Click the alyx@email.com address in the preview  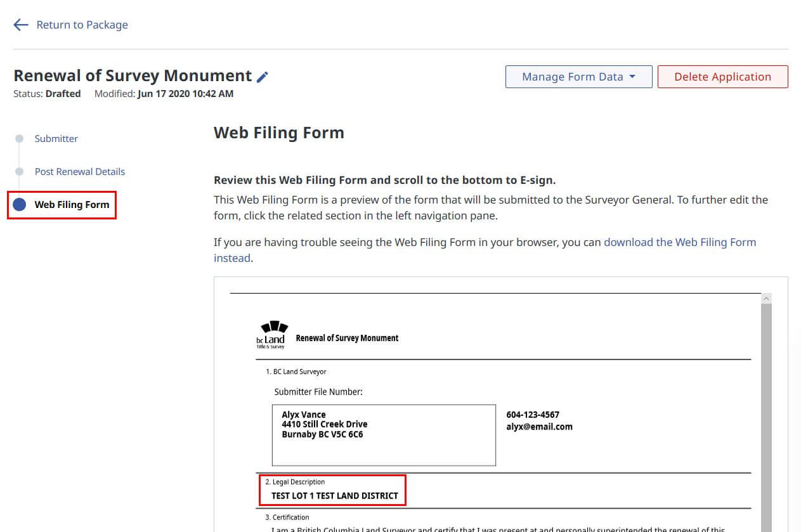(x=539, y=427)
